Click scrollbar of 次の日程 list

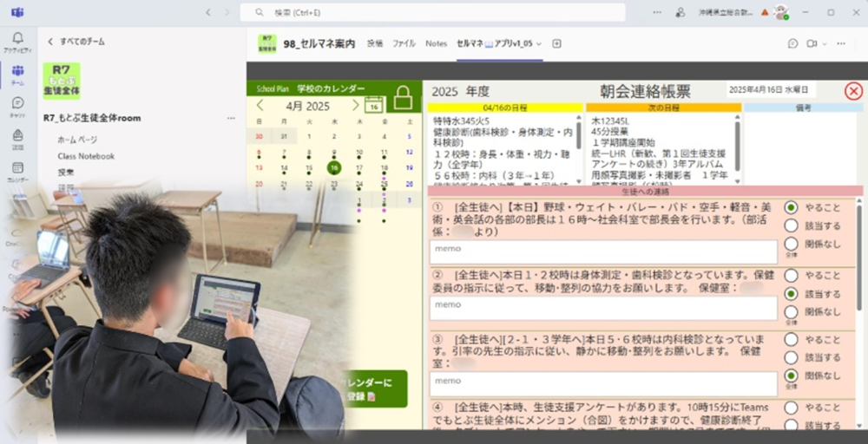click(x=737, y=149)
